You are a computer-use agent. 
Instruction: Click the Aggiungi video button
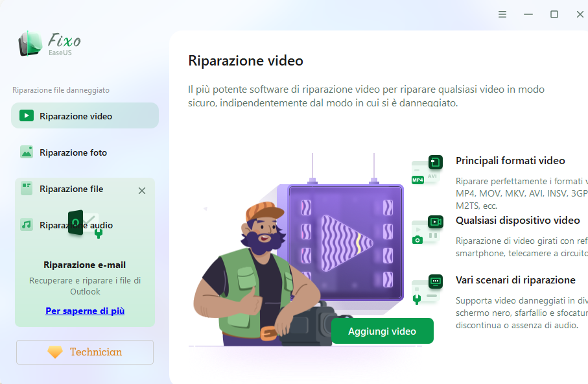382,331
